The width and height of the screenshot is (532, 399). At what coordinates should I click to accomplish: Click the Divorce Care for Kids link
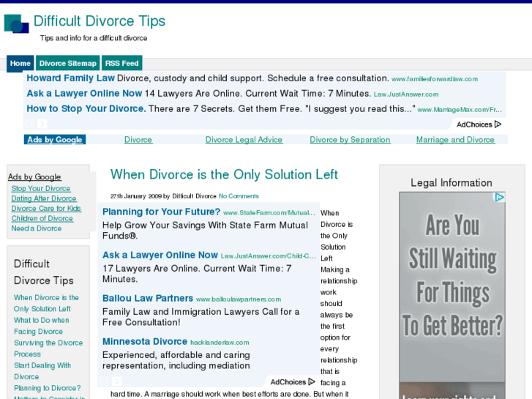(46, 208)
